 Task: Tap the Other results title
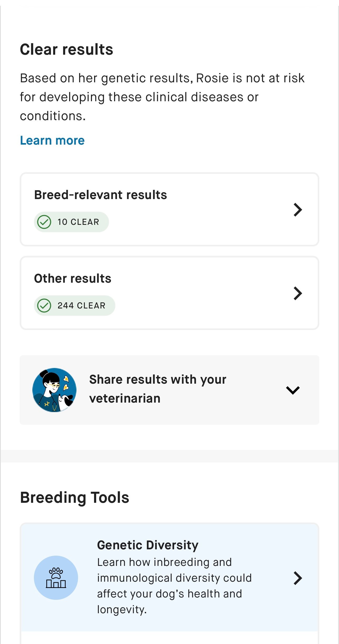(x=73, y=278)
